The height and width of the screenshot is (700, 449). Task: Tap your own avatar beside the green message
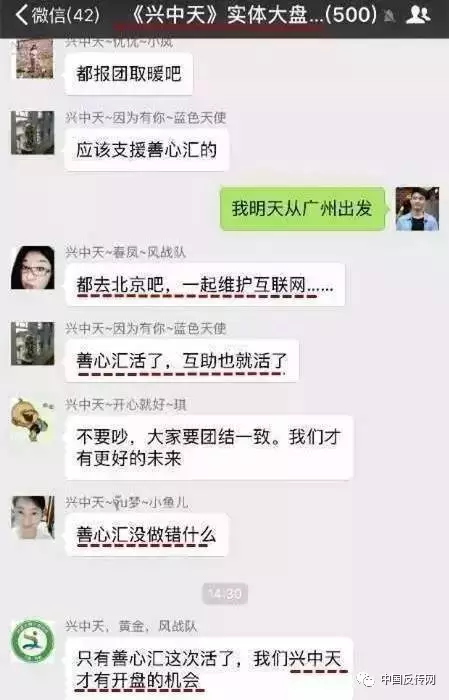[417, 208]
